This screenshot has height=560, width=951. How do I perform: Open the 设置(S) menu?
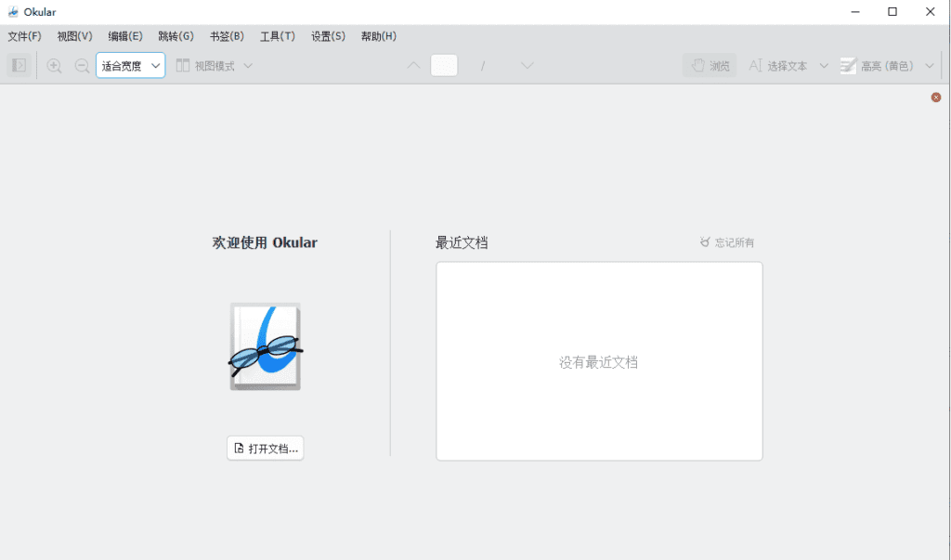click(x=328, y=36)
